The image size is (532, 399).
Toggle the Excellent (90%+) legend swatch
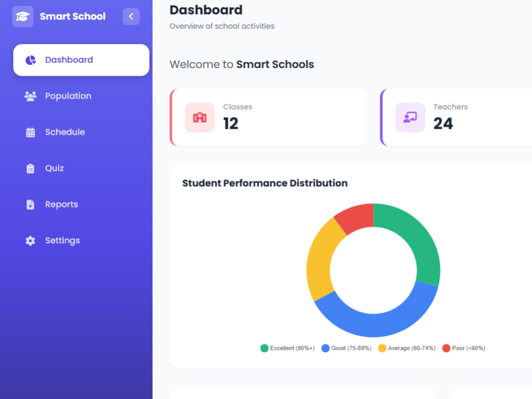coord(264,348)
